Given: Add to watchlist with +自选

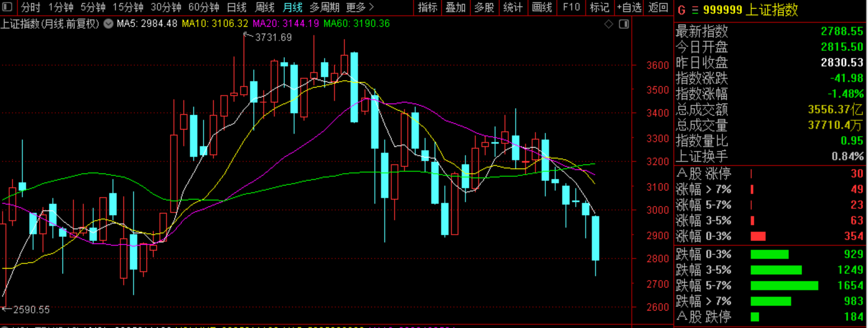Looking at the screenshot, I should (x=629, y=7).
